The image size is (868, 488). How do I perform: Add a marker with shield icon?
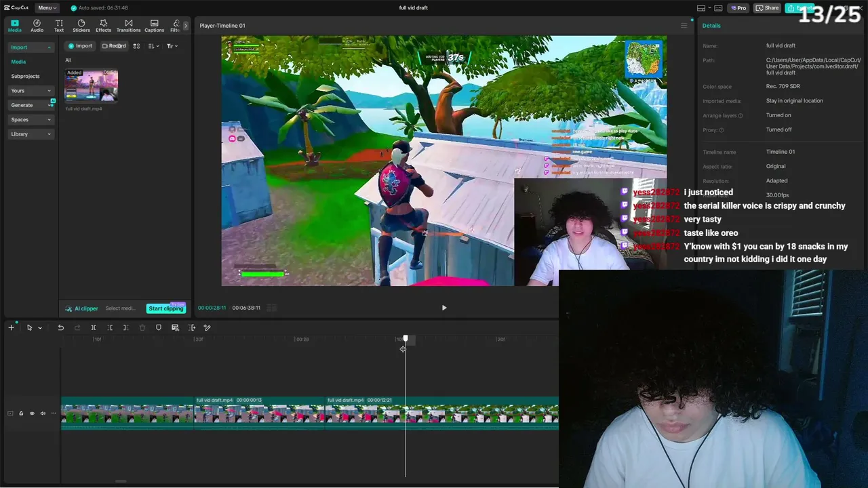[x=159, y=328]
